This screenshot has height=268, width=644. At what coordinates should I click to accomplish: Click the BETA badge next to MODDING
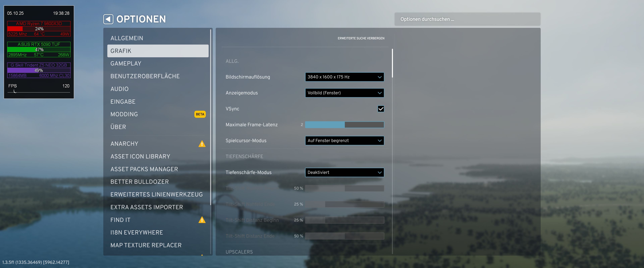200,114
